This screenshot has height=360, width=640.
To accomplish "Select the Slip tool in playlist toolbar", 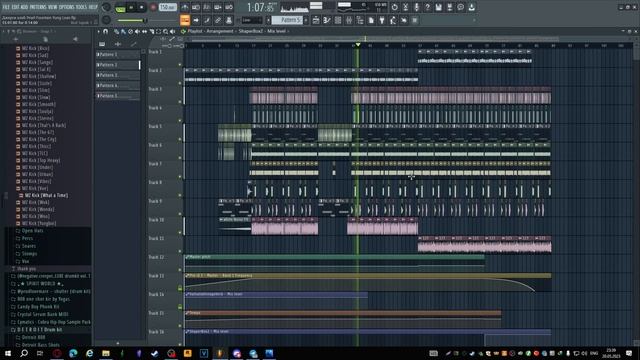I will pyautogui.click(x=144, y=31).
